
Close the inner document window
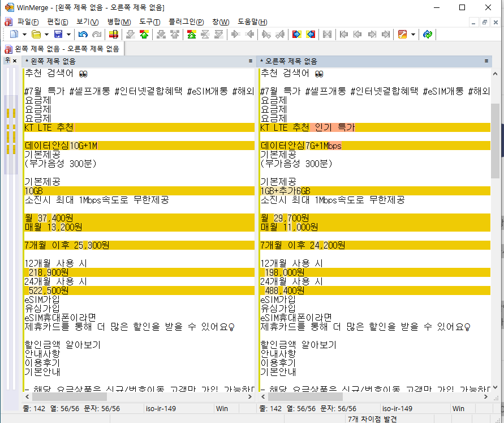[x=496, y=23]
